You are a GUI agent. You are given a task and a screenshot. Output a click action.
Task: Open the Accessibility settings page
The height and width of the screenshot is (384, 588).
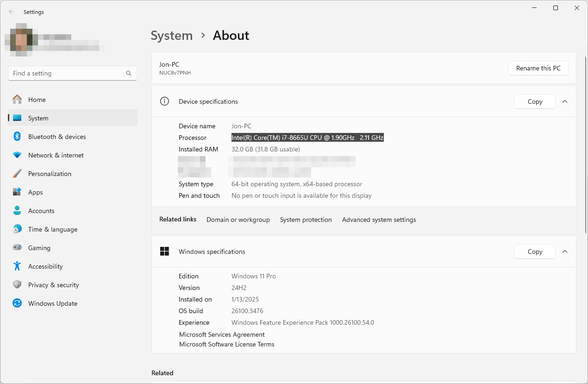click(45, 266)
